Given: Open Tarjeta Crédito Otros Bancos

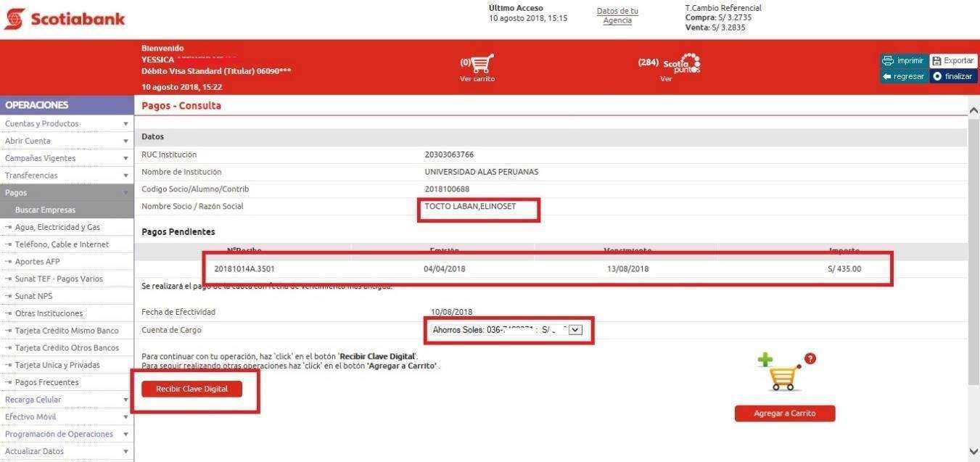Looking at the screenshot, I should (x=67, y=348).
